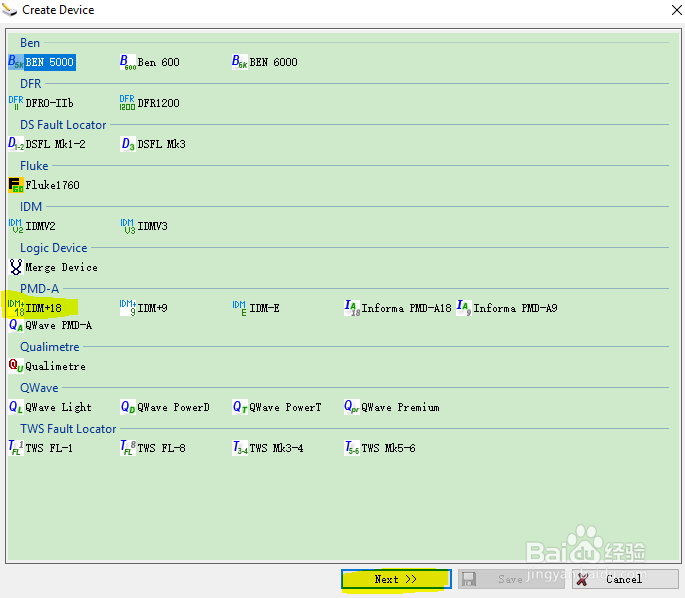685x598 pixels.
Task: Click the "TWS Mk5-6" label text
Action: point(388,448)
